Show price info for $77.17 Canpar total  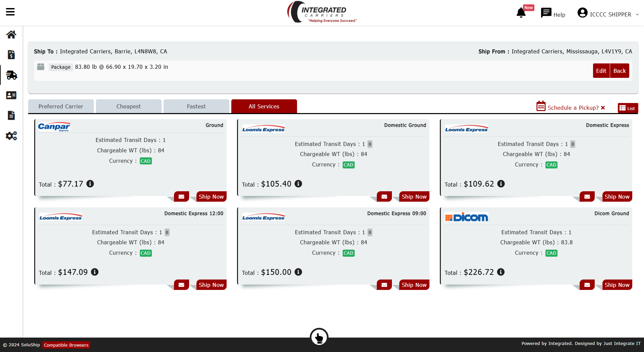tap(90, 184)
